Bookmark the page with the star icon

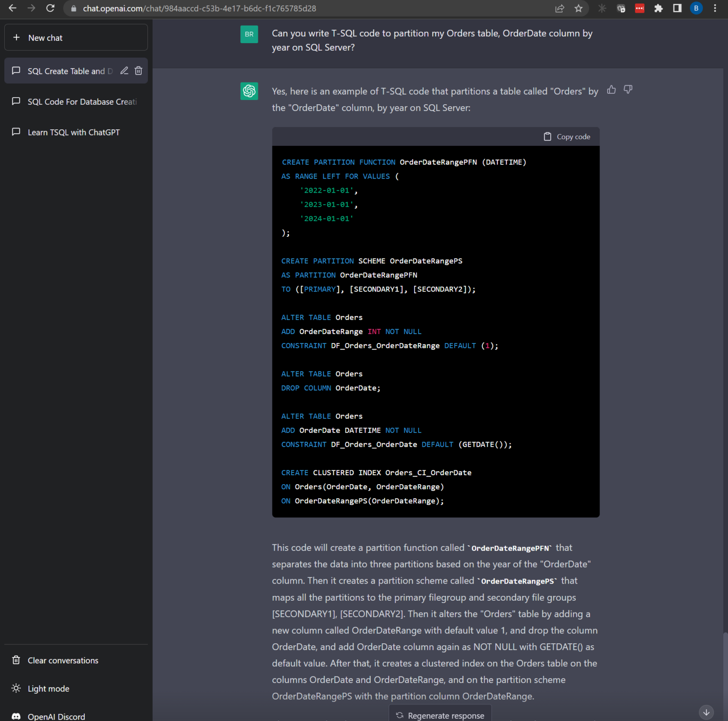(x=578, y=8)
